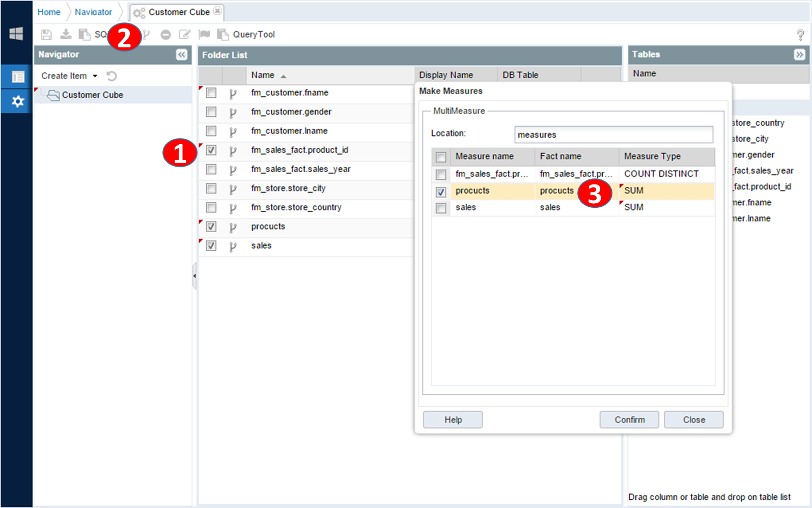The width and height of the screenshot is (812, 508).
Task: Click the Location input field
Action: coord(613,135)
